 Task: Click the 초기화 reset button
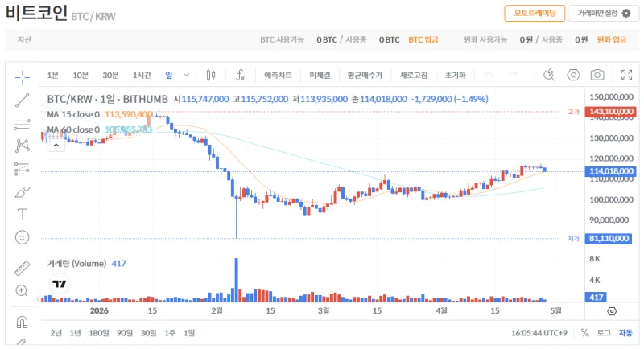point(456,75)
